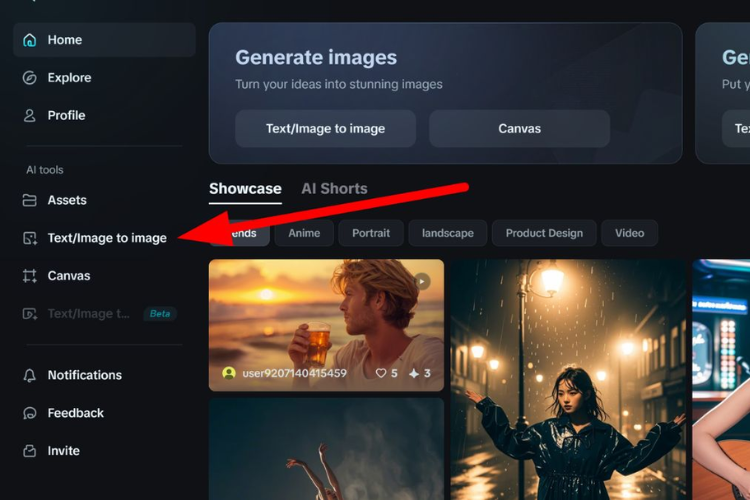Image resolution: width=750 pixels, height=500 pixels.
Task: Click 'Turn your ideas into stunning images' text
Action: pos(339,84)
